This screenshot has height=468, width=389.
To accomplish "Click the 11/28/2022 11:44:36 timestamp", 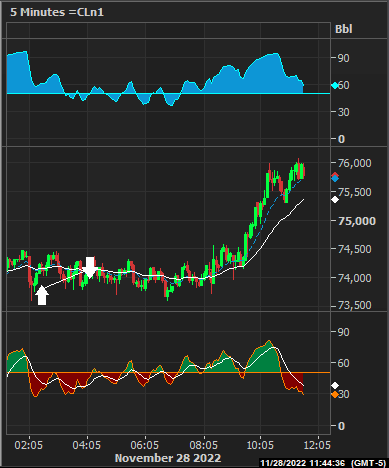I will click(x=303, y=463).
